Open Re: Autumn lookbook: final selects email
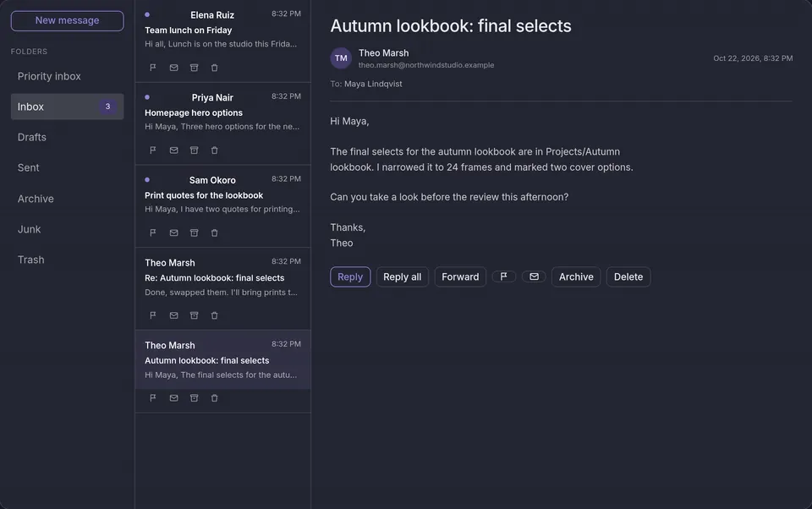The width and height of the screenshot is (812, 509). (222, 277)
